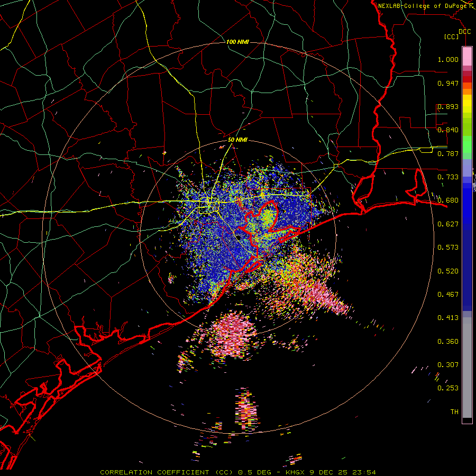Select the 0.627 legend value
This screenshot has height=476, width=476.
[448, 224]
